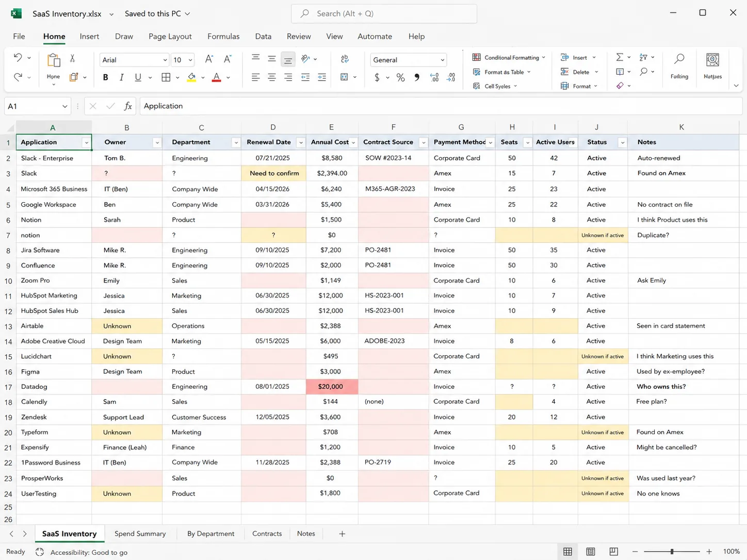Open the File menu
This screenshot has height=560, width=747.
[x=19, y=37]
